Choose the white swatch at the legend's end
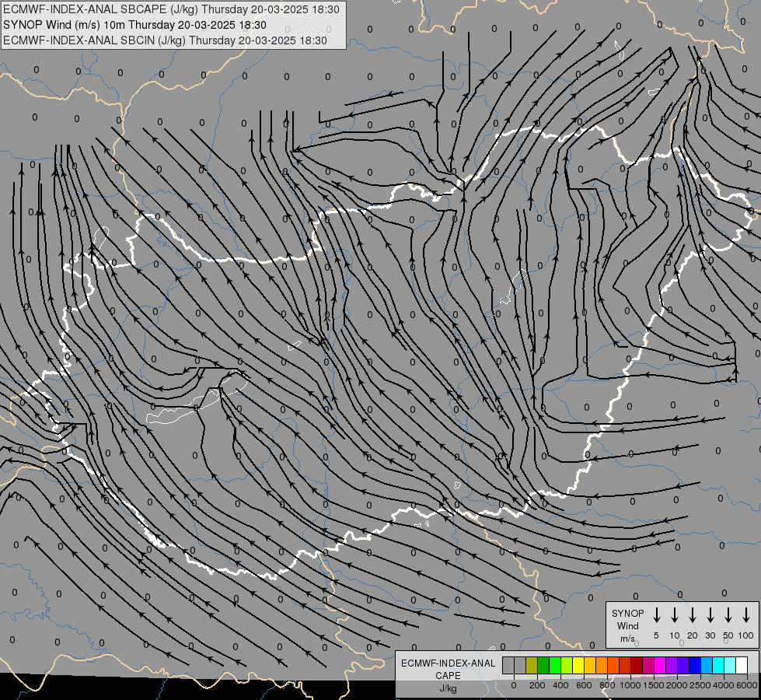761x700 pixels. point(742,665)
